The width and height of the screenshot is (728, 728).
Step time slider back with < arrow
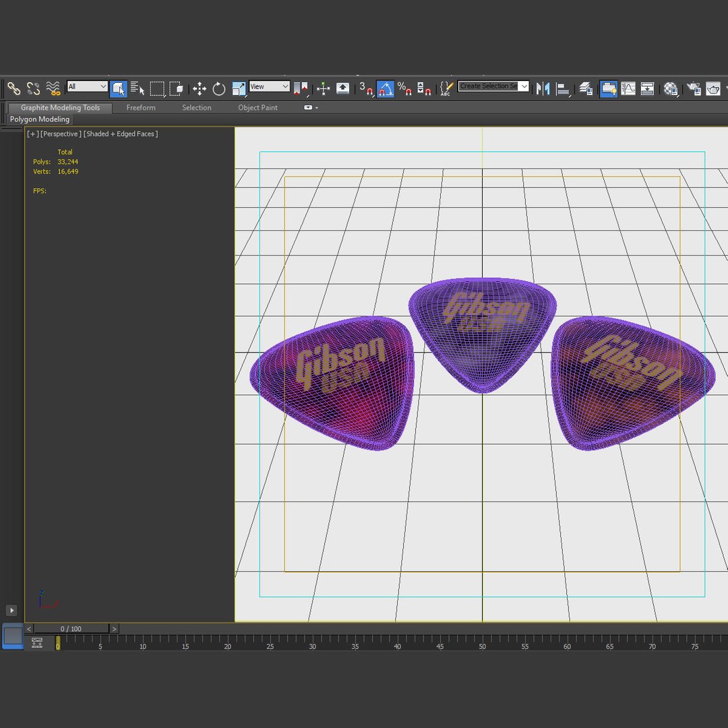click(29, 629)
